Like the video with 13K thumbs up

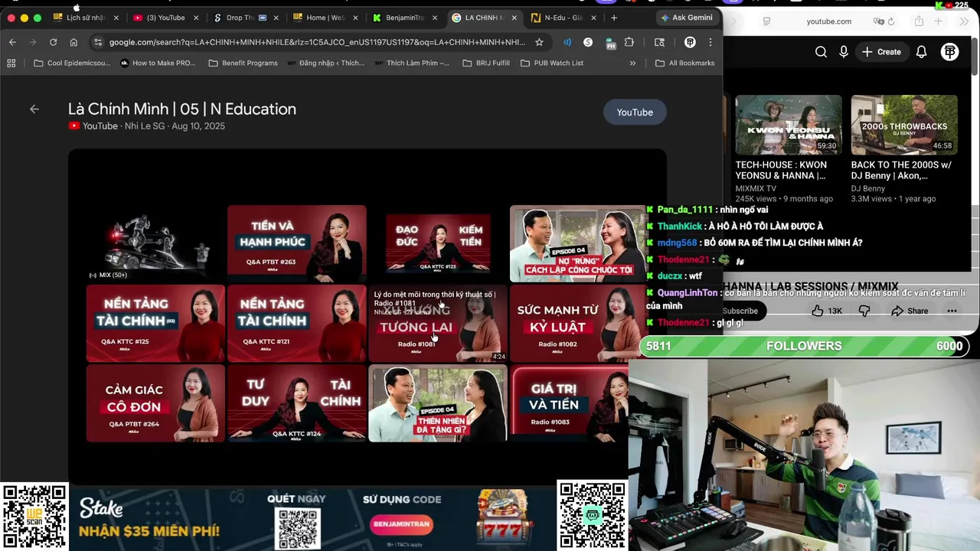tap(827, 311)
